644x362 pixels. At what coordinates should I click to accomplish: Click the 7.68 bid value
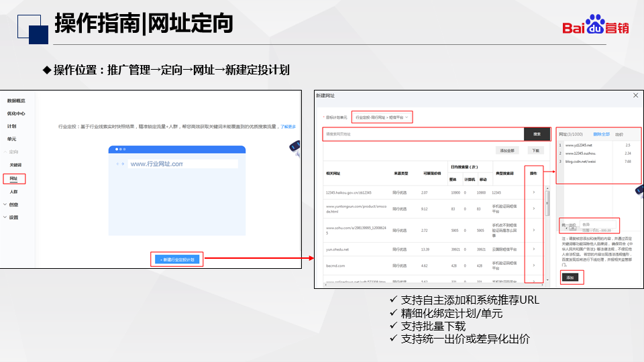(x=628, y=162)
